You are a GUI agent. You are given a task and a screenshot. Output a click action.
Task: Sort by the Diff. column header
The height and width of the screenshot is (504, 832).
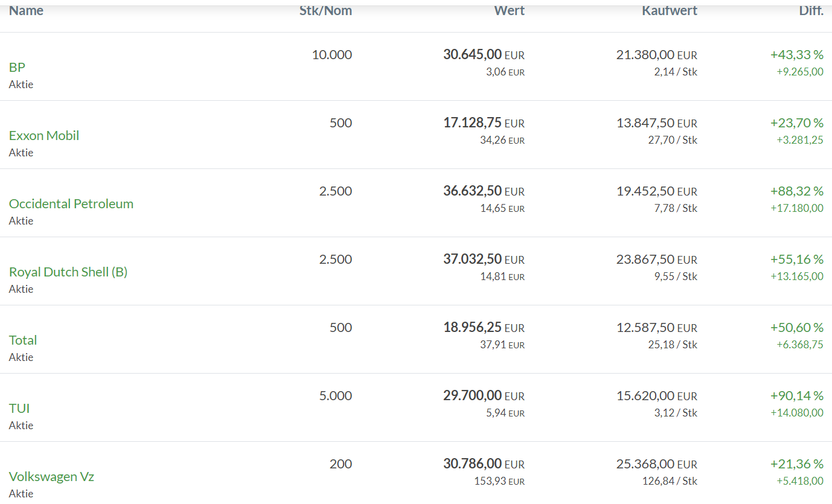(x=811, y=10)
